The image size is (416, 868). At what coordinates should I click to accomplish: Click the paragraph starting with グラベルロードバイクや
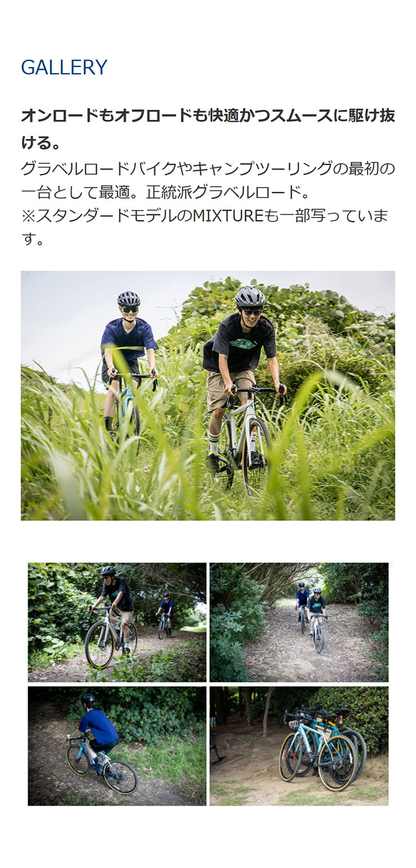pos(208,180)
